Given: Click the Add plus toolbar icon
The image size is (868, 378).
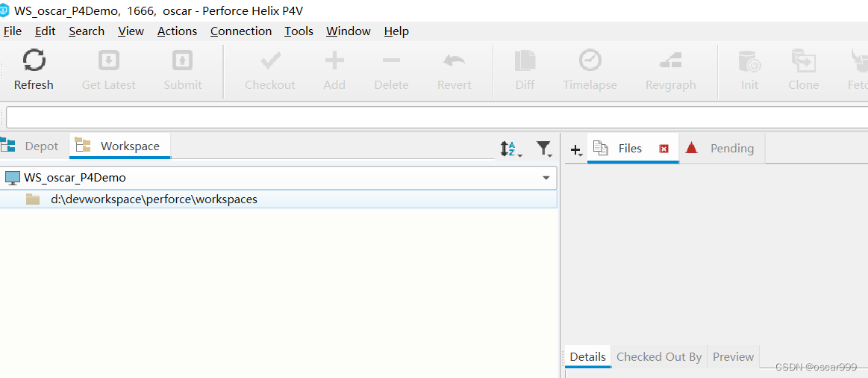Looking at the screenshot, I should pyautogui.click(x=334, y=61).
